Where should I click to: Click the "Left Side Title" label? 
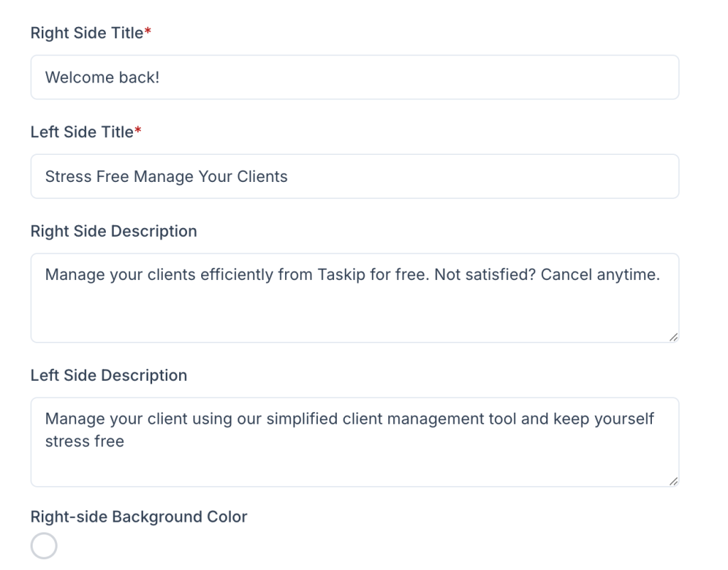82,132
